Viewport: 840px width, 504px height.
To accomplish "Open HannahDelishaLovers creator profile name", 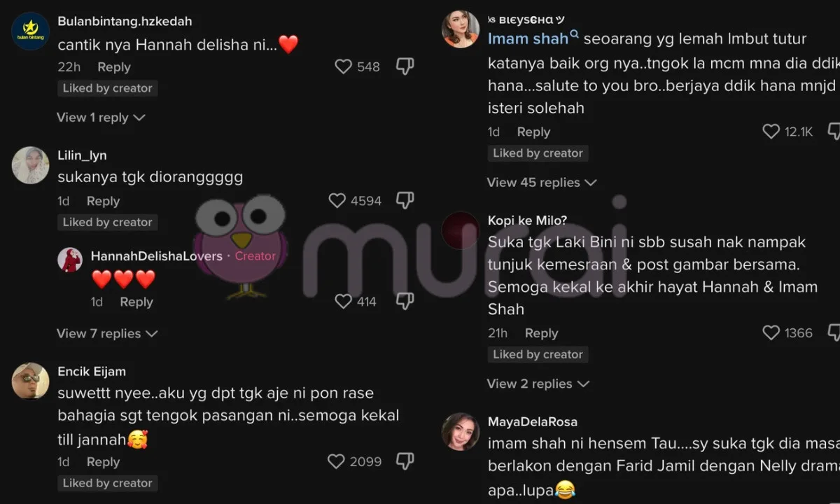I will (157, 256).
